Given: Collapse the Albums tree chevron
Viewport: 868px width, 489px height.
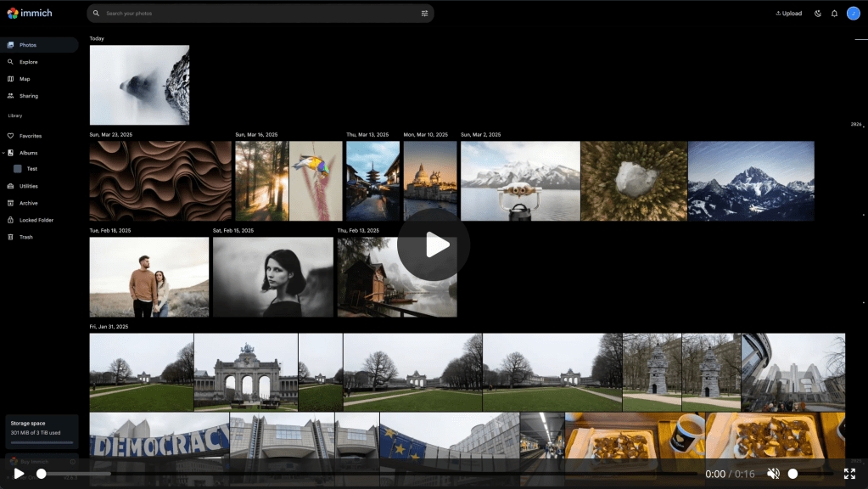Looking at the screenshot, I should pyautogui.click(x=3, y=153).
